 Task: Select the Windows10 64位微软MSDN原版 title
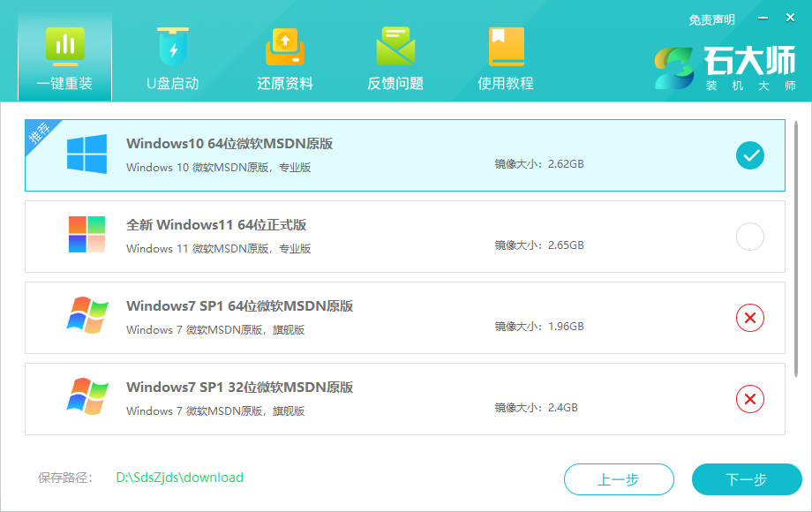(x=229, y=144)
